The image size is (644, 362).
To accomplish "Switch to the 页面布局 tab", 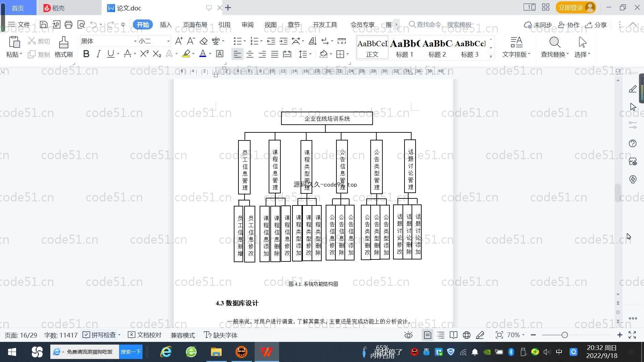I will point(195,24).
